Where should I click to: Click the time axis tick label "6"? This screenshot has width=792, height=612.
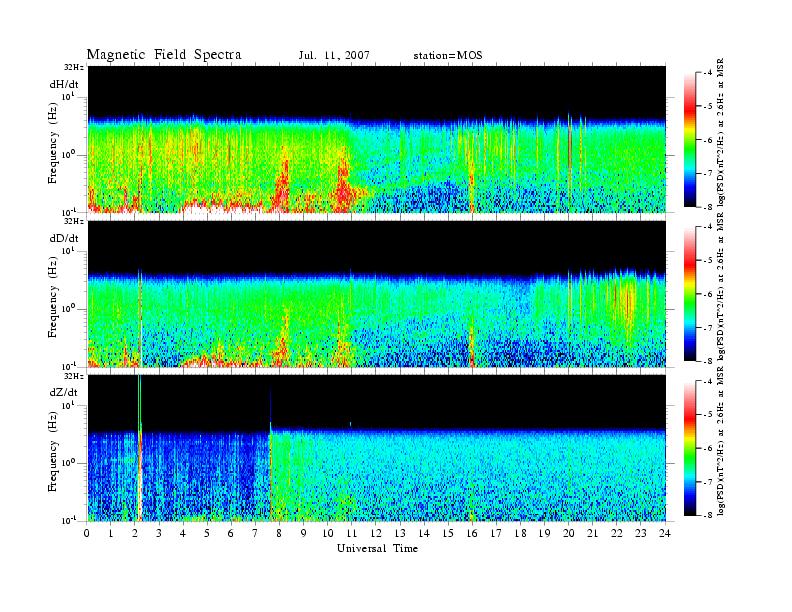(231, 533)
